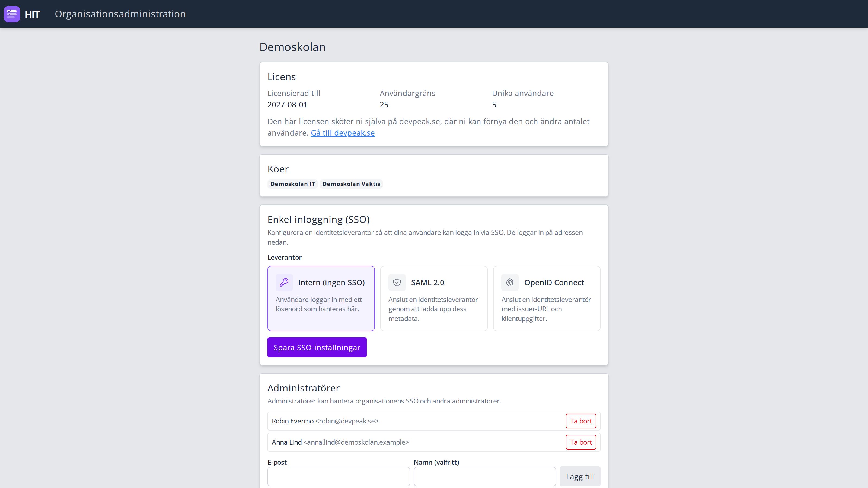Save settings with Spara SSO-inställningar button

(317, 347)
